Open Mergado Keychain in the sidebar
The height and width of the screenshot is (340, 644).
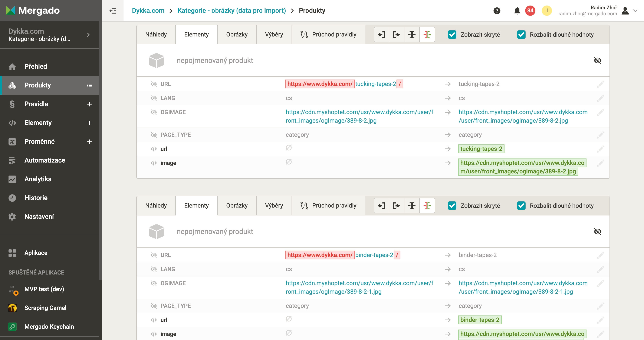pos(49,327)
